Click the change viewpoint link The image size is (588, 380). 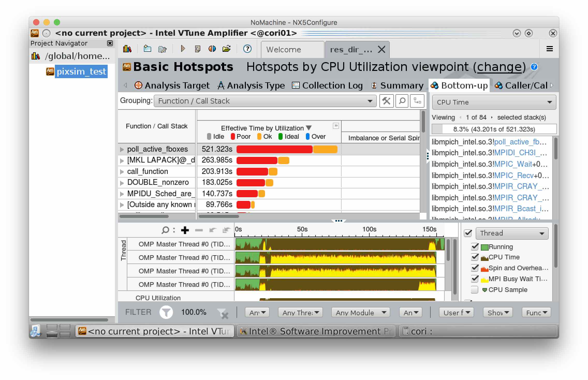click(x=499, y=67)
